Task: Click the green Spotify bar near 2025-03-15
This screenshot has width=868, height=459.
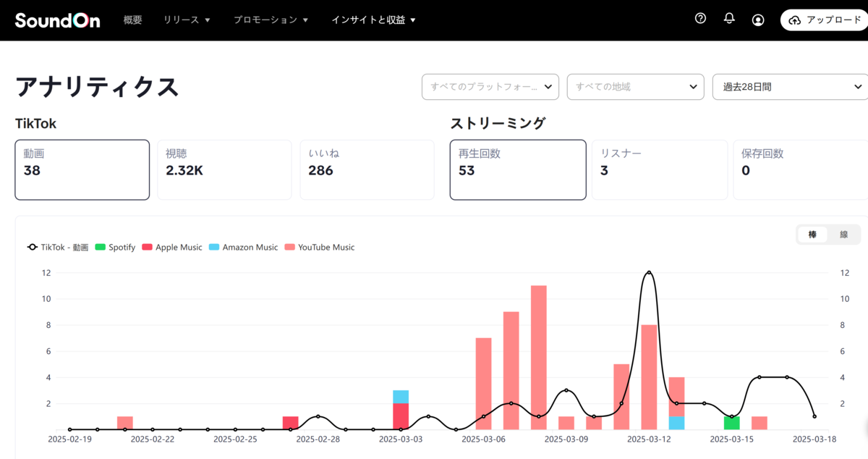Action: 732,423
